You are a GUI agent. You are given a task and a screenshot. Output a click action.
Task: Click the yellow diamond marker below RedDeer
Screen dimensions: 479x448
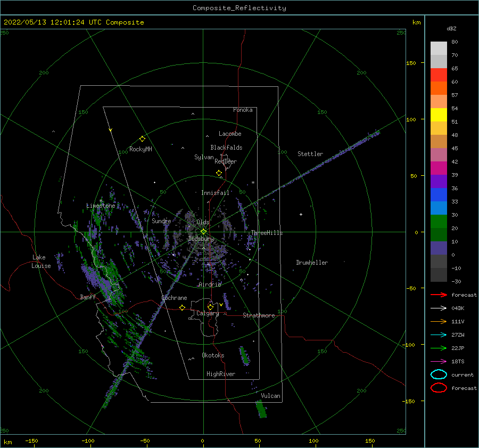(x=219, y=173)
